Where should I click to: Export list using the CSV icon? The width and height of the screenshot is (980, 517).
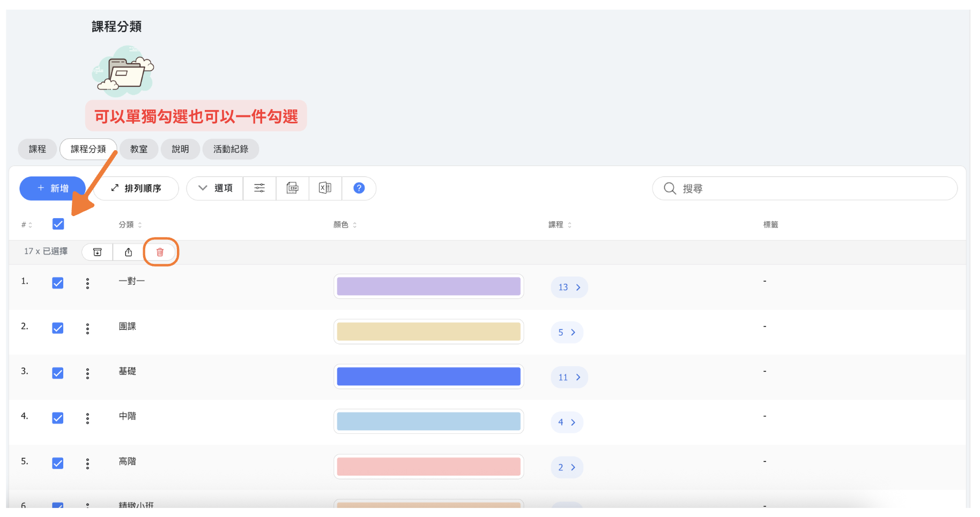[x=292, y=188]
